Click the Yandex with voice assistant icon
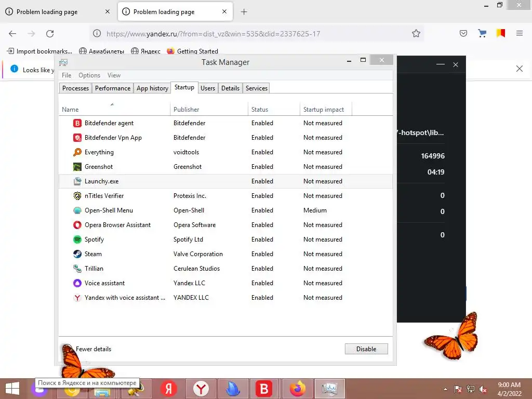This screenshot has height=399, width=532. pos(77,298)
